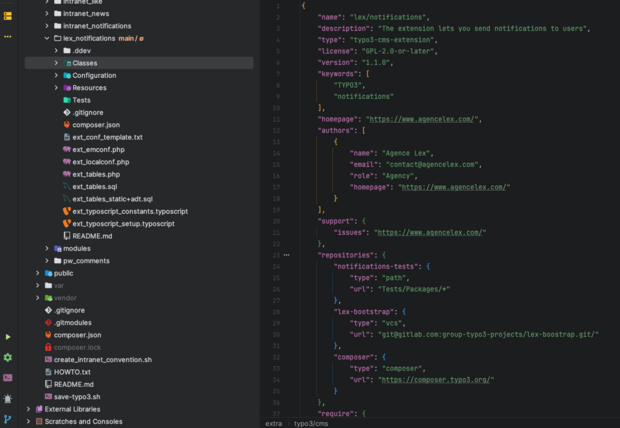Image resolution: width=620 pixels, height=428 pixels.
Task: Open the Terminal tool window icon
Action: (8, 378)
